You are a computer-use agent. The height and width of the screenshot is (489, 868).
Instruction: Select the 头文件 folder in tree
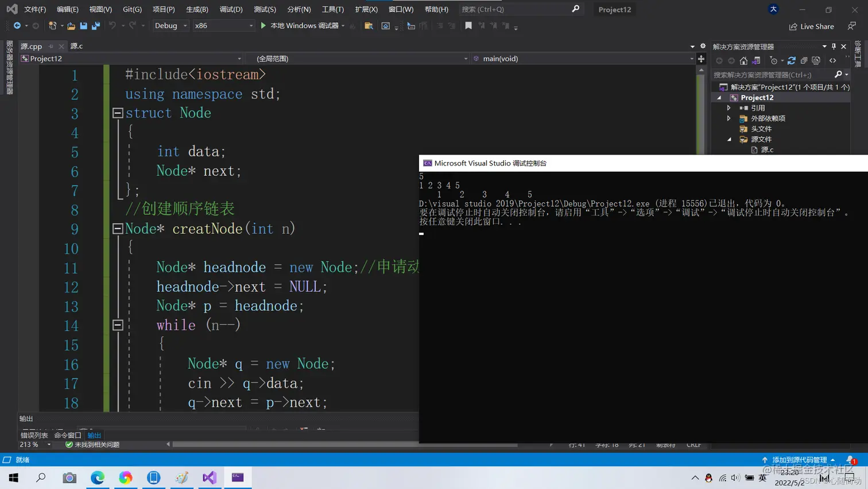(x=761, y=129)
